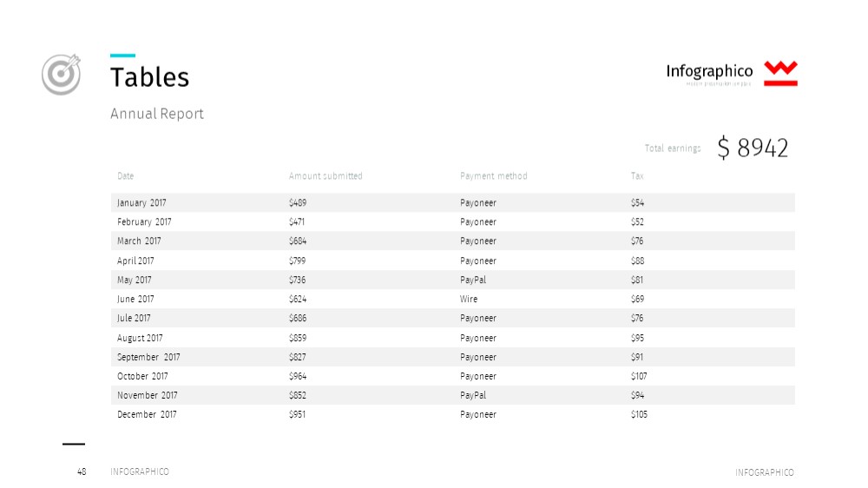Screen dimensions: 868x488
Task: Click the red Infographico logo mark
Action: point(780,73)
